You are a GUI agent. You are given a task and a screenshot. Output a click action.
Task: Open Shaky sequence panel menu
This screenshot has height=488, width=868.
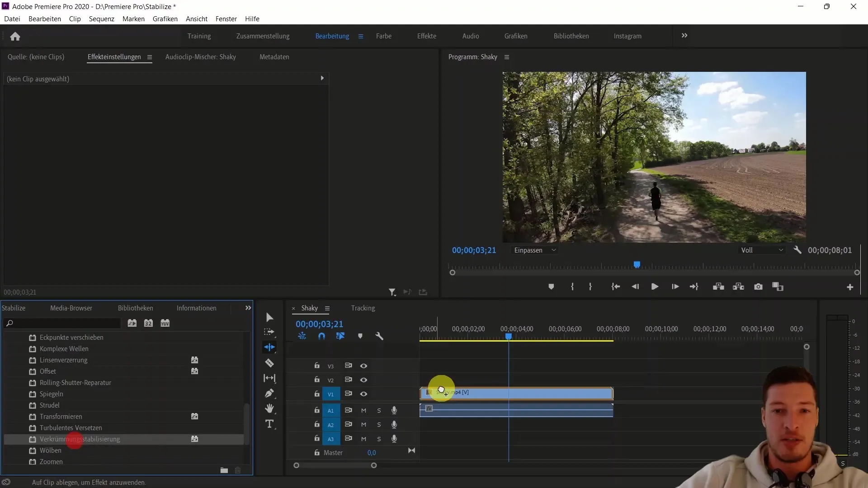coord(327,308)
